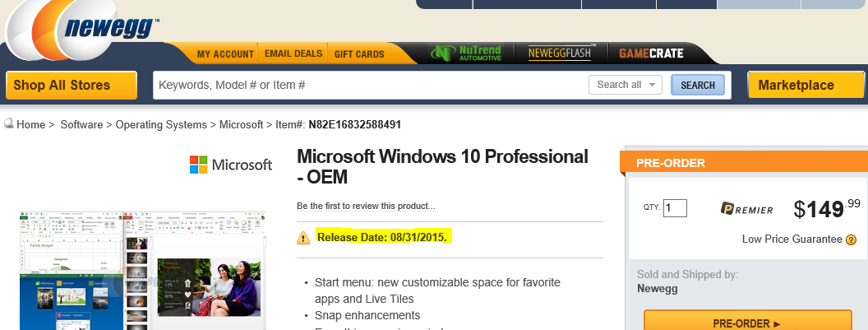The width and height of the screenshot is (868, 330).
Task: Click the Marketplace button
Action: (x=806, y=86)
